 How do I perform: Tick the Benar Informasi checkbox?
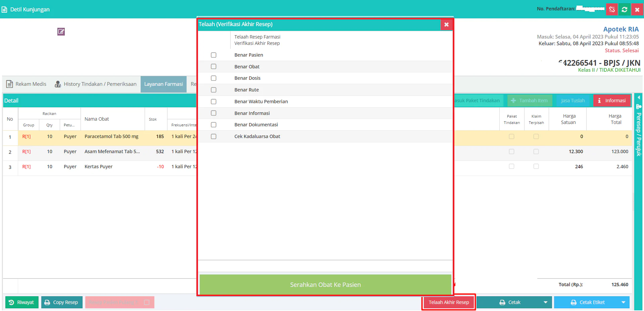tap(213, 113)
